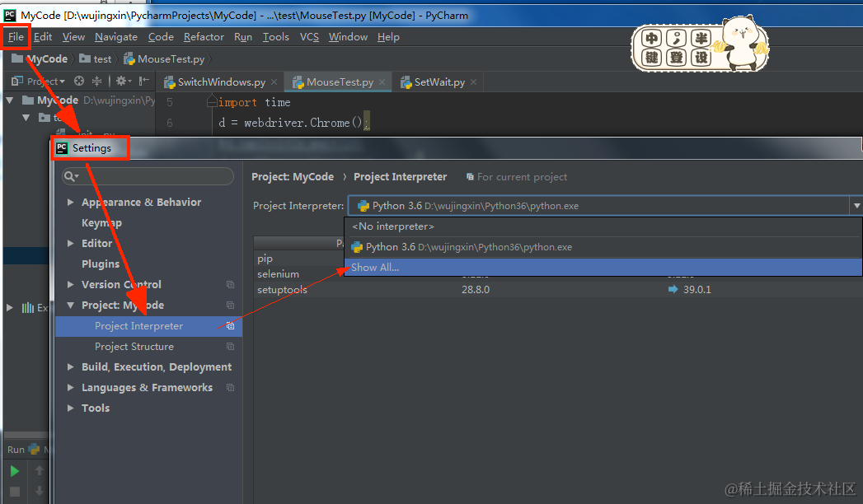Viewport: 863px width, 504px height.
Task: Click the collapse all icon in Project panel
Action: [97, 82]
